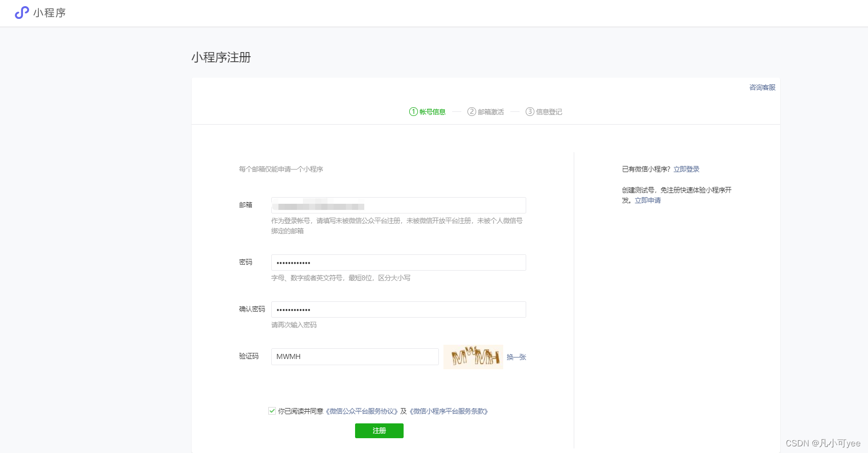Focus the 确认密码 field

[398, 309]
